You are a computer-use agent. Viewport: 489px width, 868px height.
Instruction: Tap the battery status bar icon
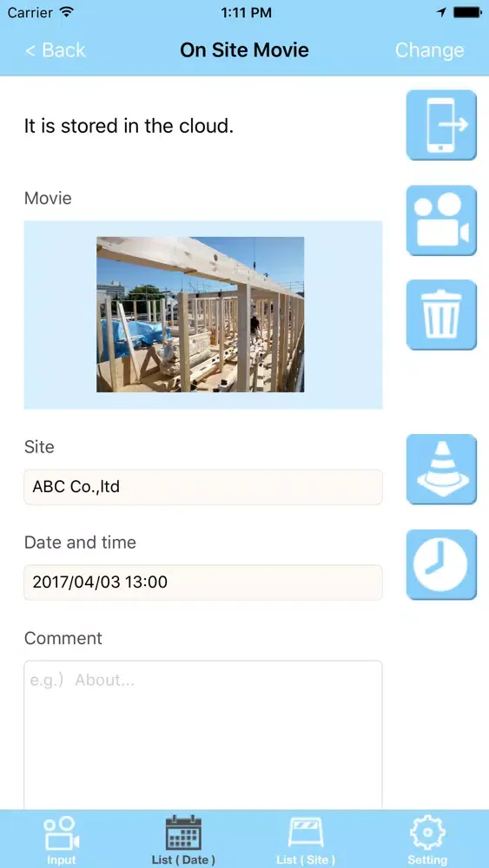point(467,12)
